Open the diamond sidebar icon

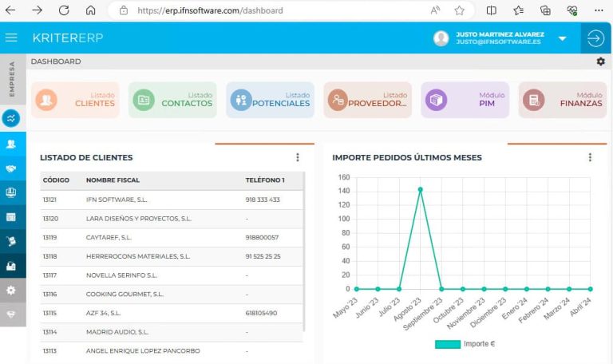(11, 315)
